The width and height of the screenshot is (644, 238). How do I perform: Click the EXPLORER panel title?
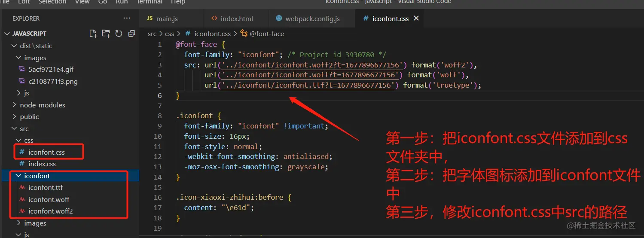[26, 18]
